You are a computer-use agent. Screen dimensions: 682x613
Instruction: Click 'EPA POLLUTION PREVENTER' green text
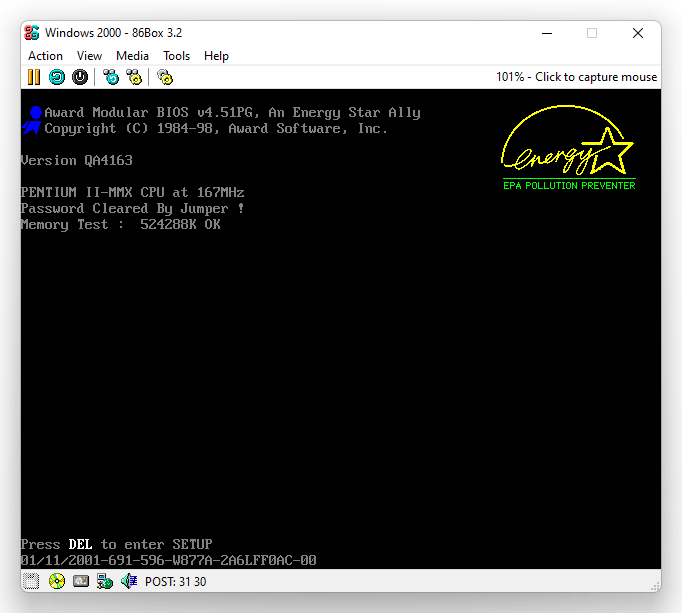click(569, 186)
